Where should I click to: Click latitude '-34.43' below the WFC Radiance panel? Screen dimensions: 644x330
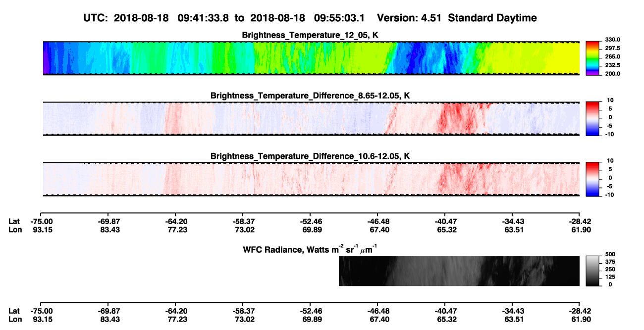click(x=512, y=311)
